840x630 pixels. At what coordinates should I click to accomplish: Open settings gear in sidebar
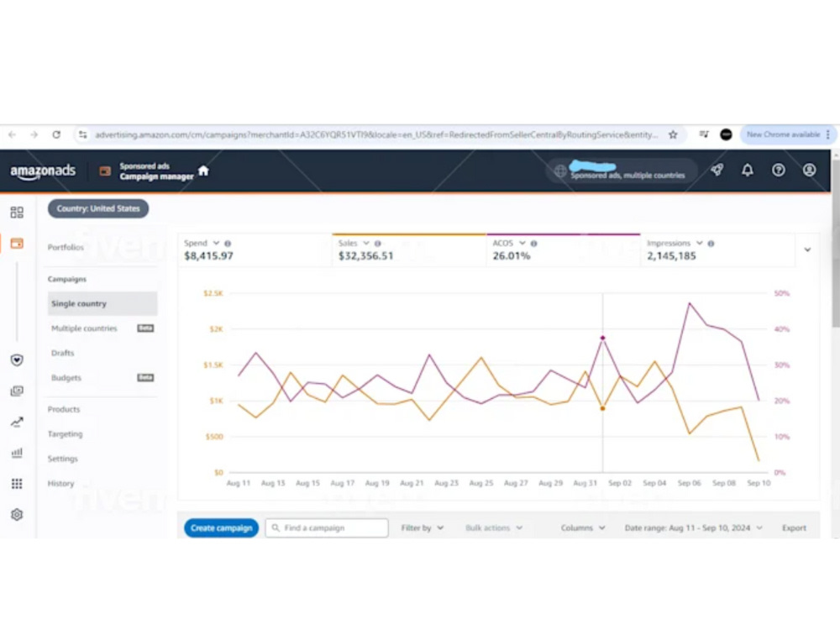pyautogui.click(x=17, y=515)
